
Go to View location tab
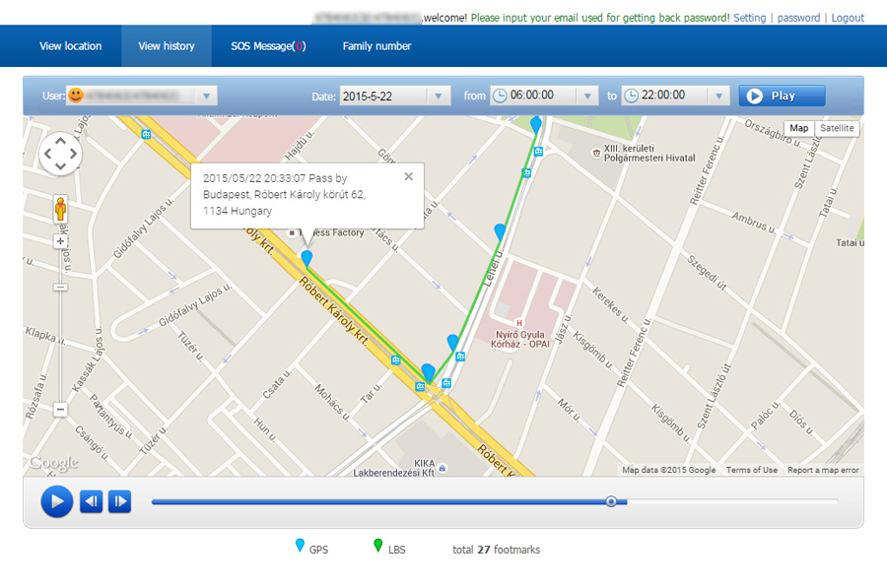tap(70, 46)
